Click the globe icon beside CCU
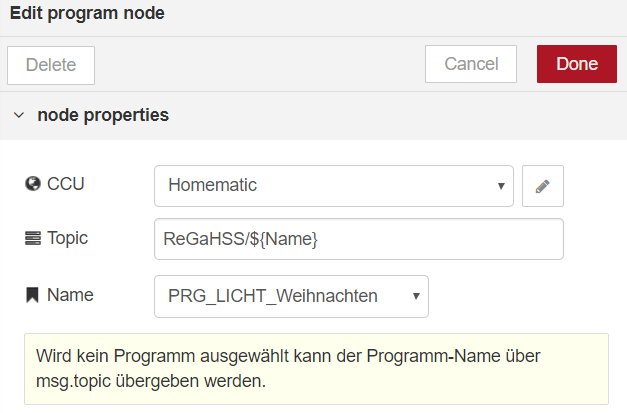The width and height of the screenshot is (627, 413). pyautogui.click(x=32, y=184)
